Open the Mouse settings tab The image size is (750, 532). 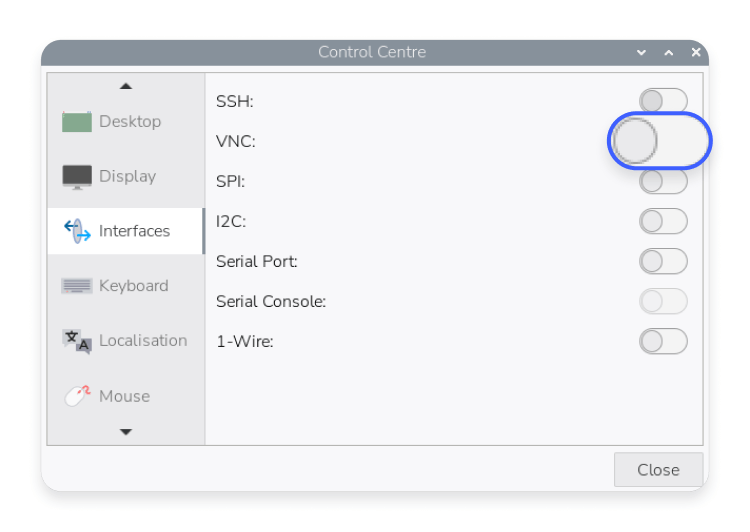[126, 396]
